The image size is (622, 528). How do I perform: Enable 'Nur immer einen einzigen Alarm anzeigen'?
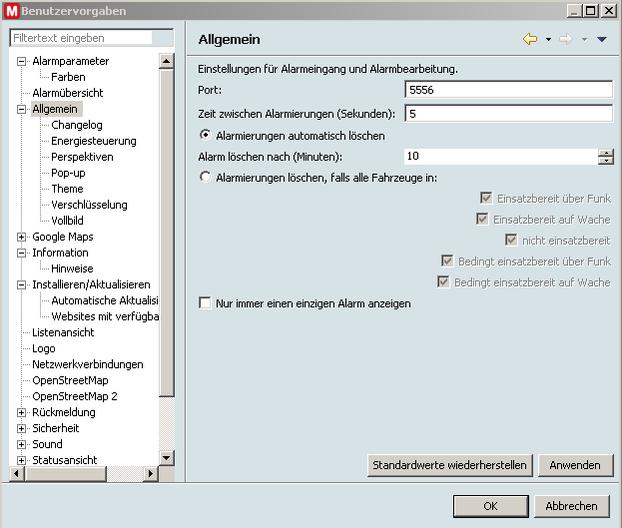206,303
